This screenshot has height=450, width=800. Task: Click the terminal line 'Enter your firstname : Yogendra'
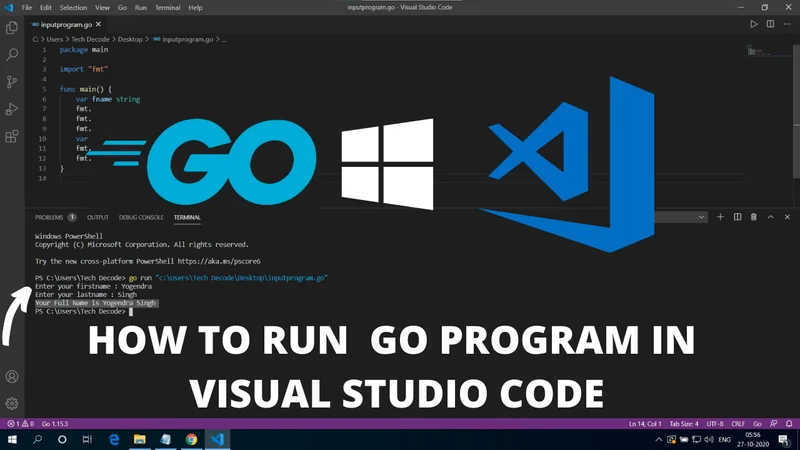(x=93, y=286)
